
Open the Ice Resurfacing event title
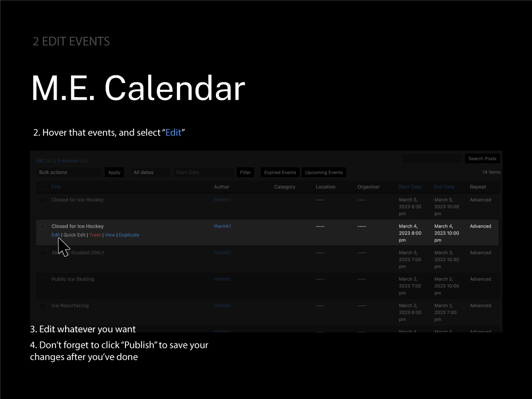[x=70, y=305]
